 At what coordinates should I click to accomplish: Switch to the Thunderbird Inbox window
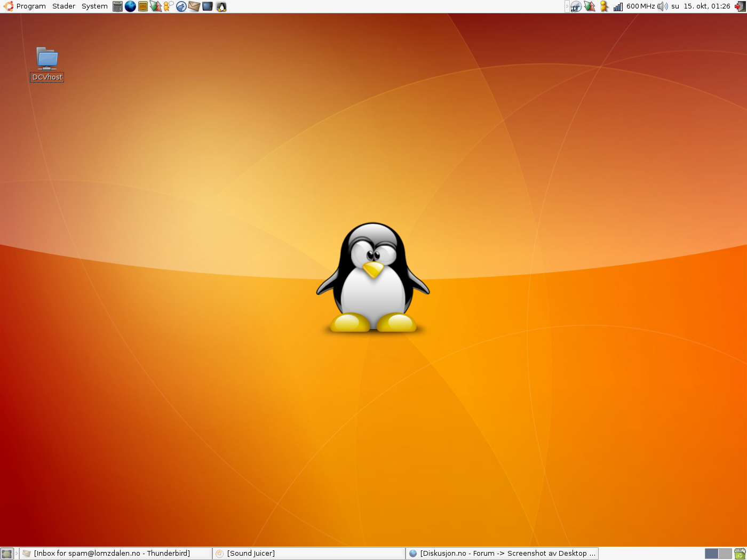(116, 554)
